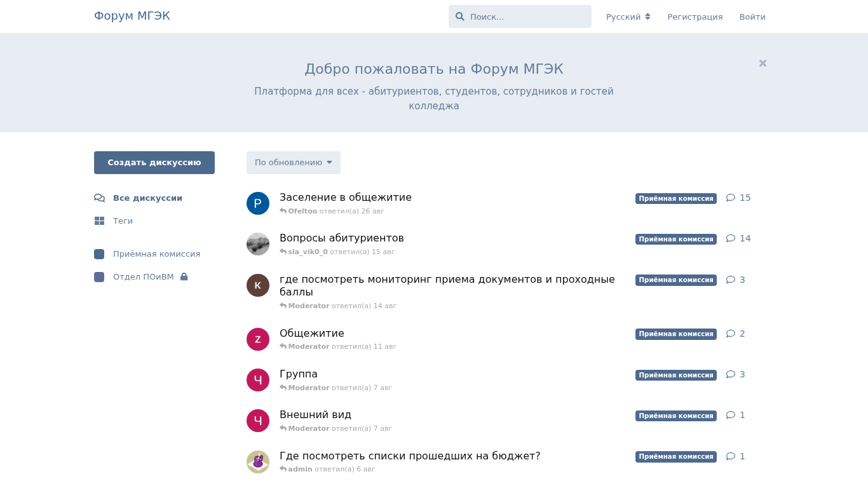Click the lock icon beside Отдел ПОиВМ
This screenshot has width=868, height=488.
coord(184,277)
